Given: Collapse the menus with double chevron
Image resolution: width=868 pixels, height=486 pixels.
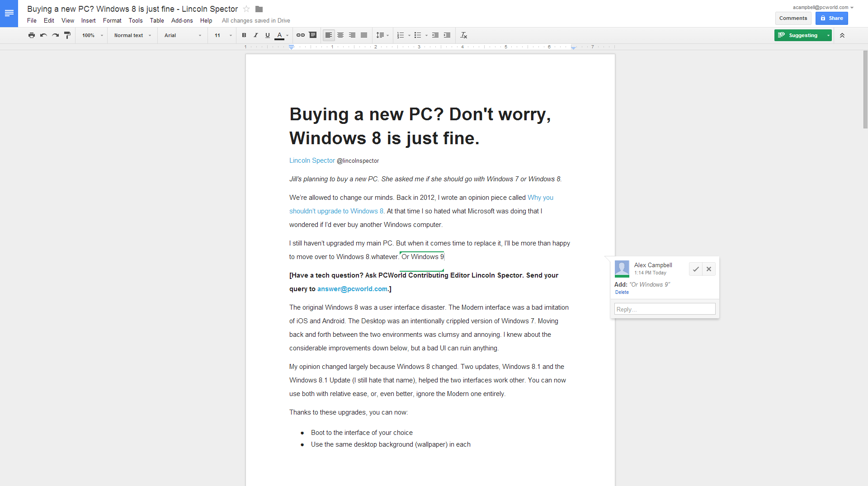Looking at the screenshot, I should (x=842, y=35).
